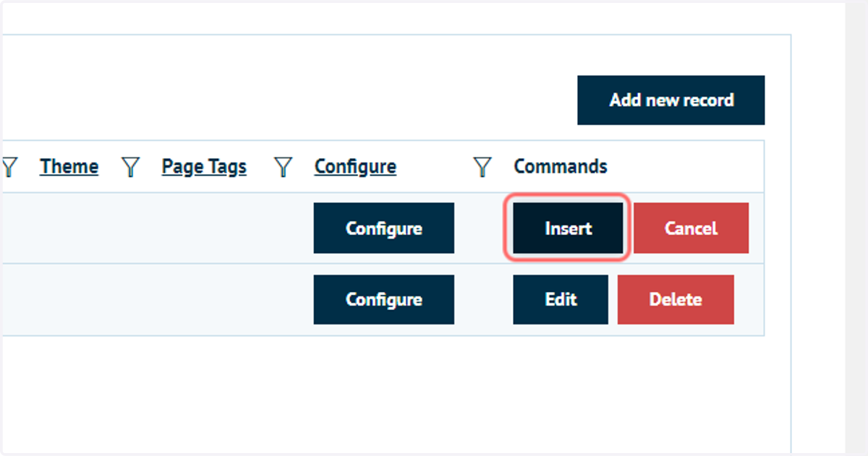This screenshot has height=456, width=868.
Task: Sort by the Configure column header link
Action: [x=355, y=167]
